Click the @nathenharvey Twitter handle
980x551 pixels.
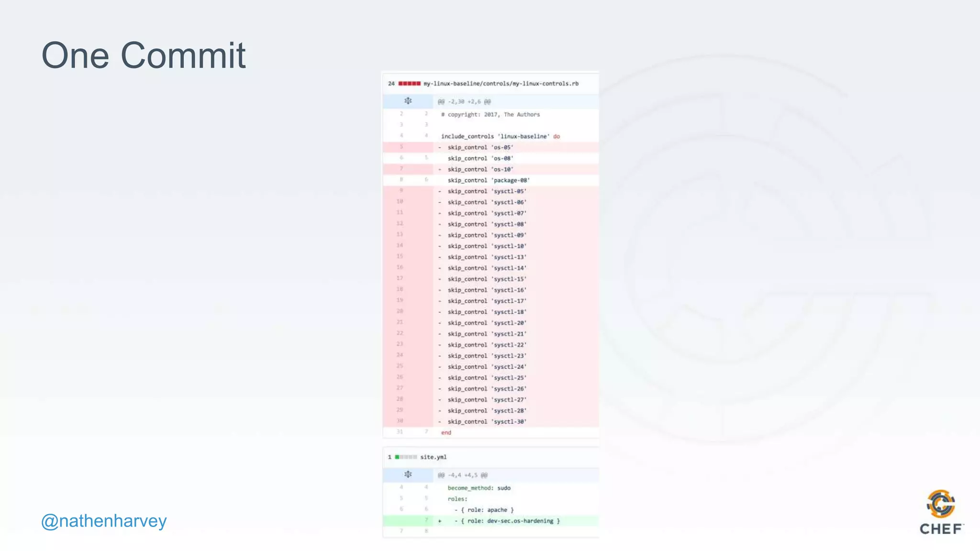pyautogui.click(x=104, y=520)
